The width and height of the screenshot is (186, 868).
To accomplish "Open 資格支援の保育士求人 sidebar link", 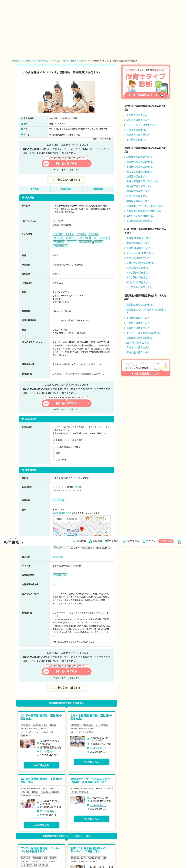I will pyautogui.click(x=138, y=352).
